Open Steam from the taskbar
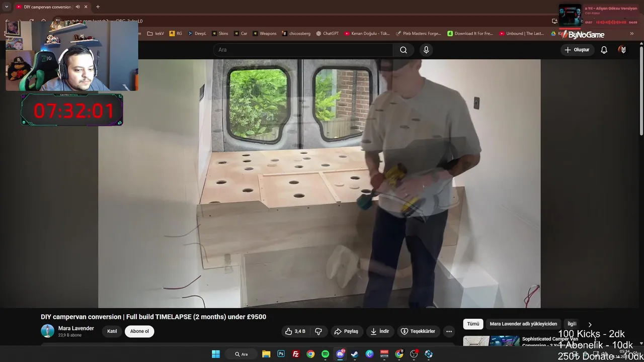644x362 pixels. pos(355,354)
